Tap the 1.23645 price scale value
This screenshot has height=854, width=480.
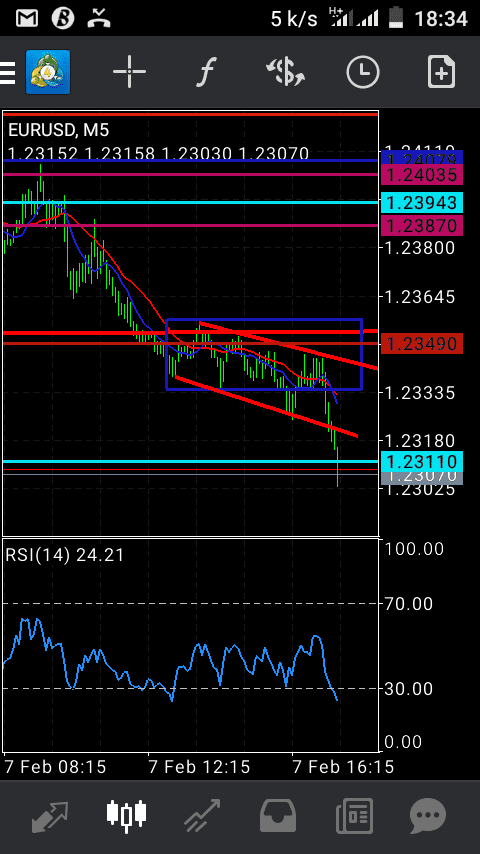pos(420,297)
